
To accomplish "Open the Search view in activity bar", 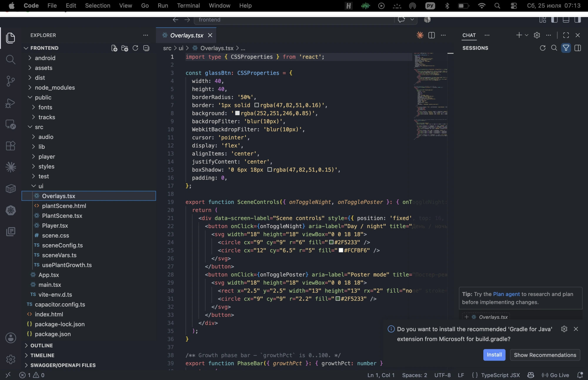I will [11, 59].
